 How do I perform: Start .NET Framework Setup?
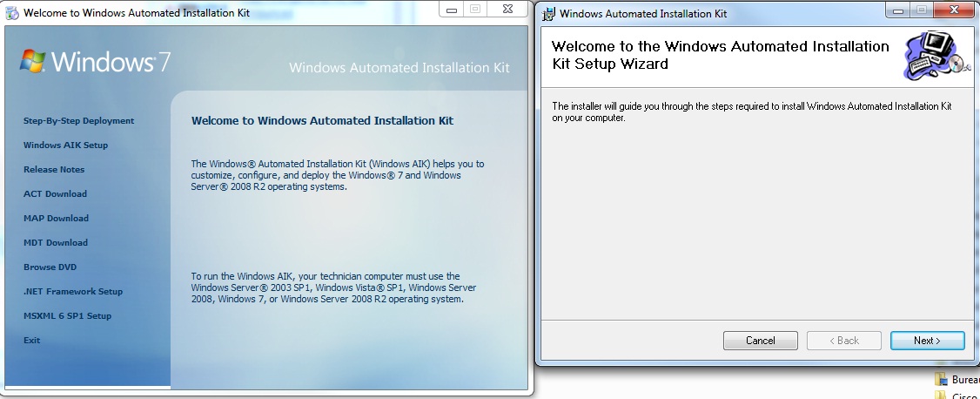tap(73, 292)
